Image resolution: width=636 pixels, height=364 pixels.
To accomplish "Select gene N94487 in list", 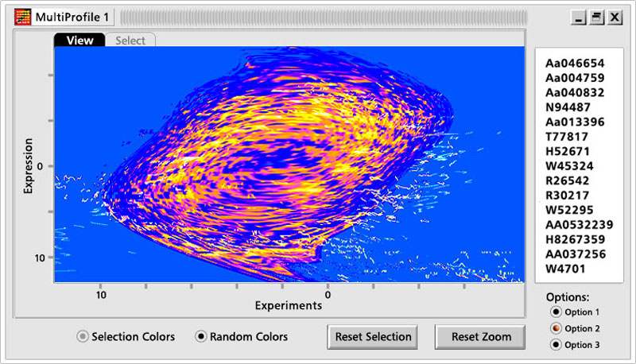I will coord(568,107).
